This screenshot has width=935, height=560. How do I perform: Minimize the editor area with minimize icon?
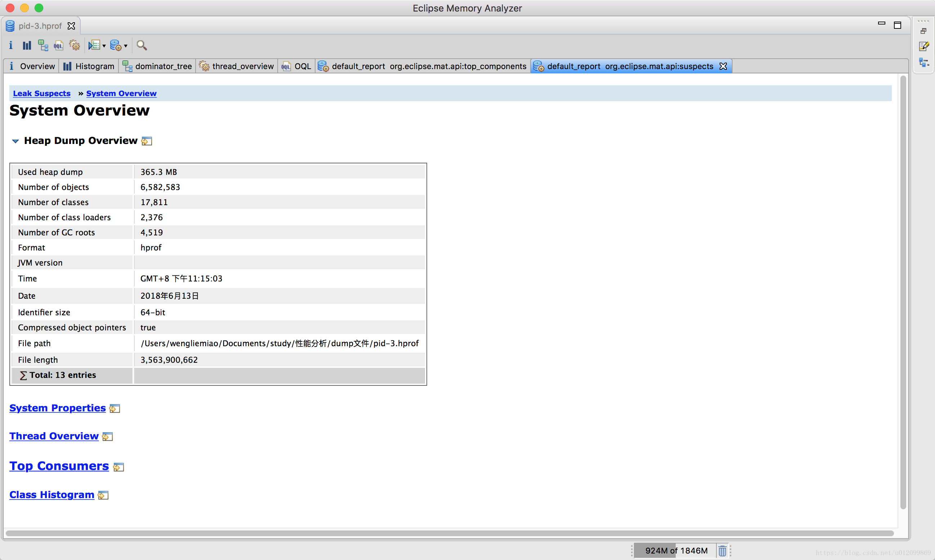(881, 23)
